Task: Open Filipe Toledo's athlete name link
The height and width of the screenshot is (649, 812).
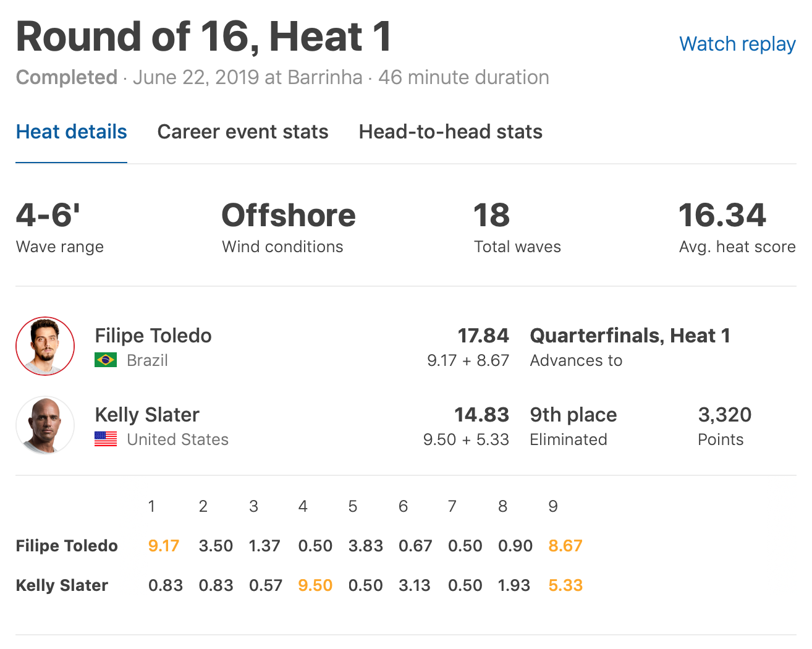Action: [153, 336]
